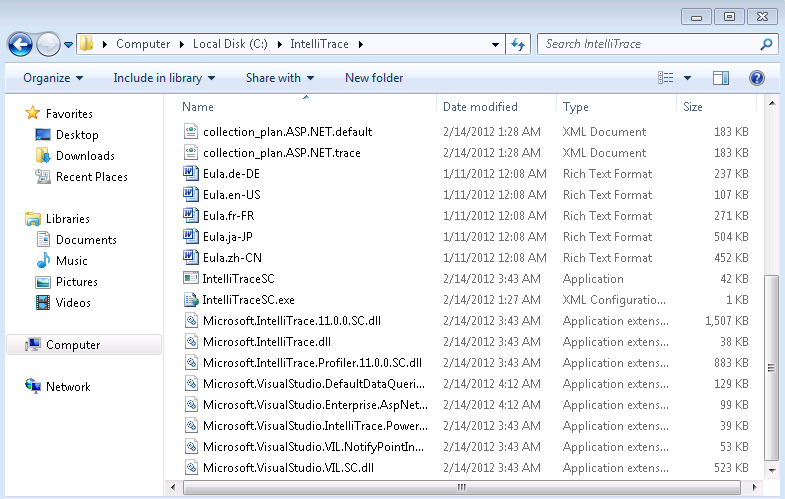This screenshot has height=499, width=785.
Task: Open Downloads in Favorites
Action: [x=85, y=156]
